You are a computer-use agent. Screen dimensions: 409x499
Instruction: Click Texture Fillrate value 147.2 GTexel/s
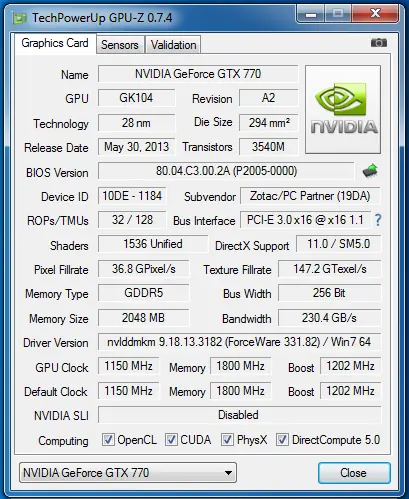coord(330,269)
